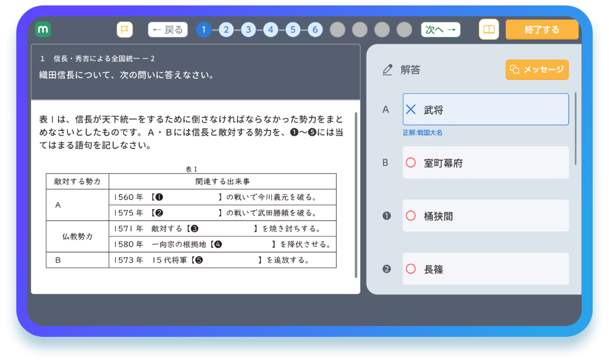Screen dimensions: 609x364
Task: Click the left arrow icon inside 戻る
Action: [157, 29]
